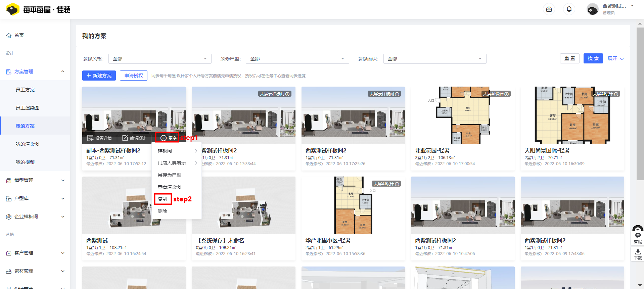This screenshot has height=289, width=644.
Task: Click 大屏AI设计 badge on 天阳尚景国际 card
Action: tap(606, 94)
